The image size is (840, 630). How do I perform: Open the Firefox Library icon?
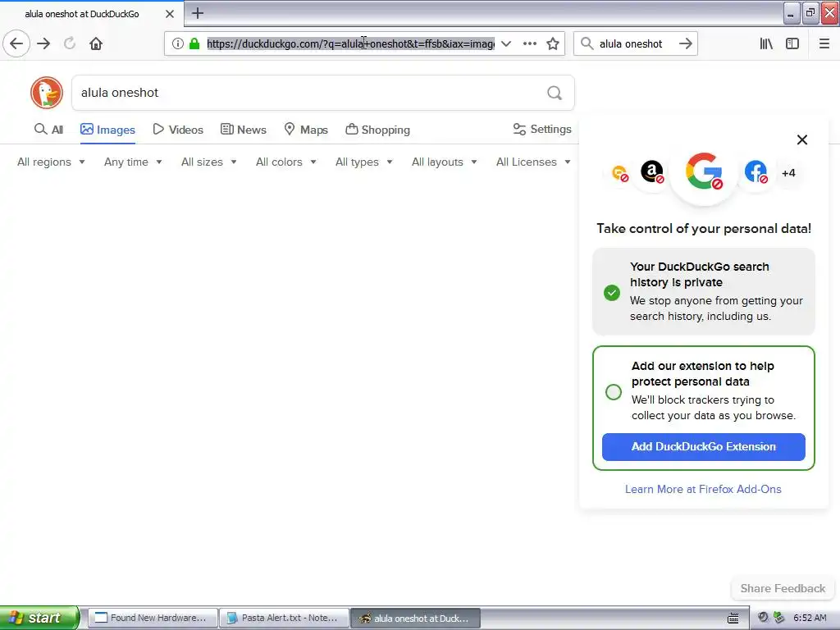click(x=766, y=43)
